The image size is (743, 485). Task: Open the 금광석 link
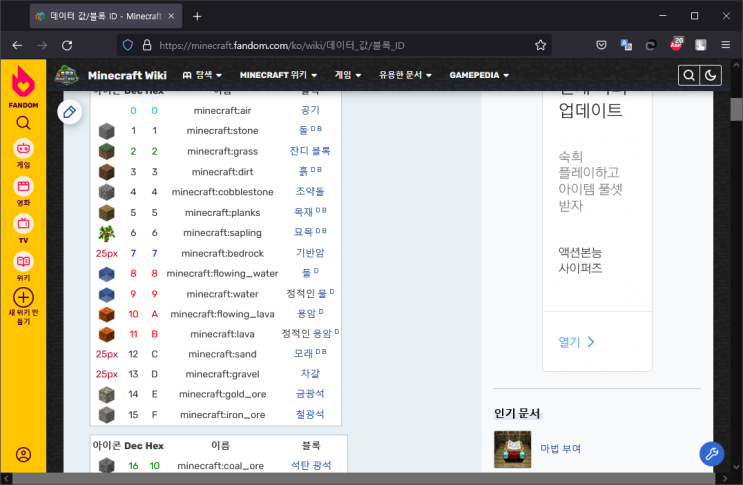[x=310, y=394]
